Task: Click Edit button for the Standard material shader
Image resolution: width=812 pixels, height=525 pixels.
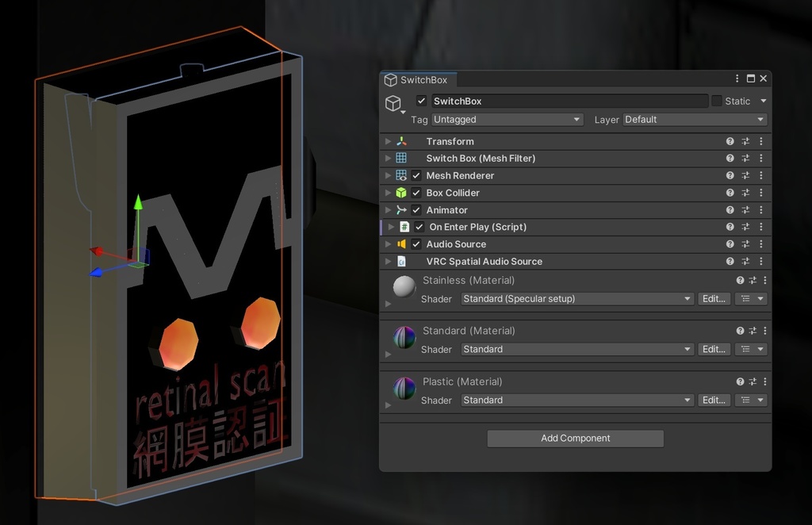Action: (713, 349)
